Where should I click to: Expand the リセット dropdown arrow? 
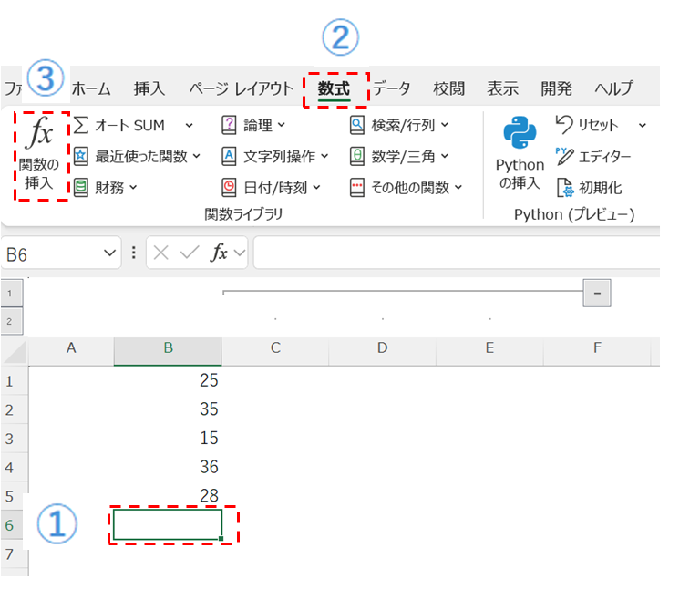[x=642, y=125]
